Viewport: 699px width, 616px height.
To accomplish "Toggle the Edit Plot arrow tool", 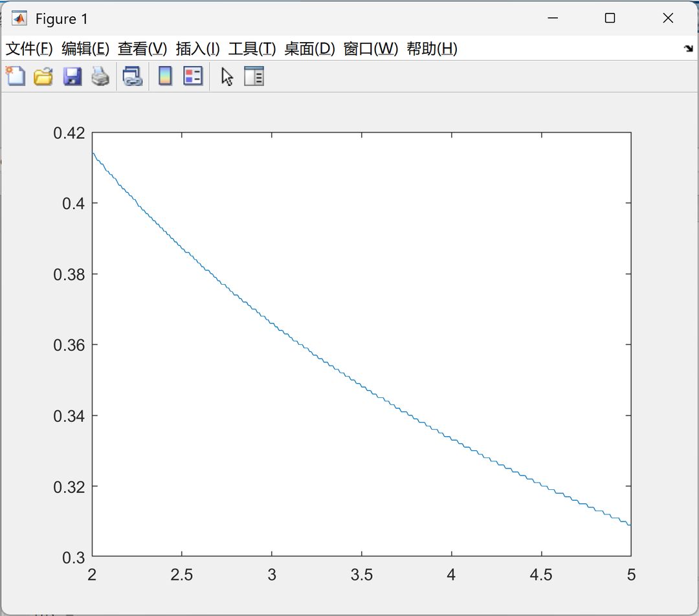I will (x=227, y=76).
